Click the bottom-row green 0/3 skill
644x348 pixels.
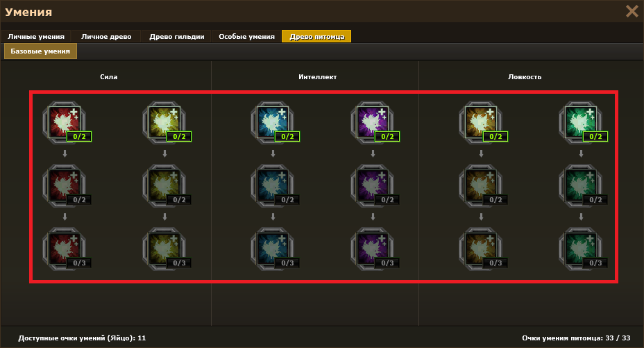581,249
